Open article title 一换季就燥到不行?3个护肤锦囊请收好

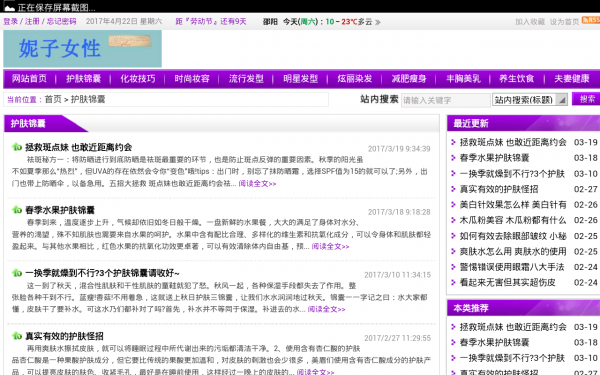tap(102, 273)
